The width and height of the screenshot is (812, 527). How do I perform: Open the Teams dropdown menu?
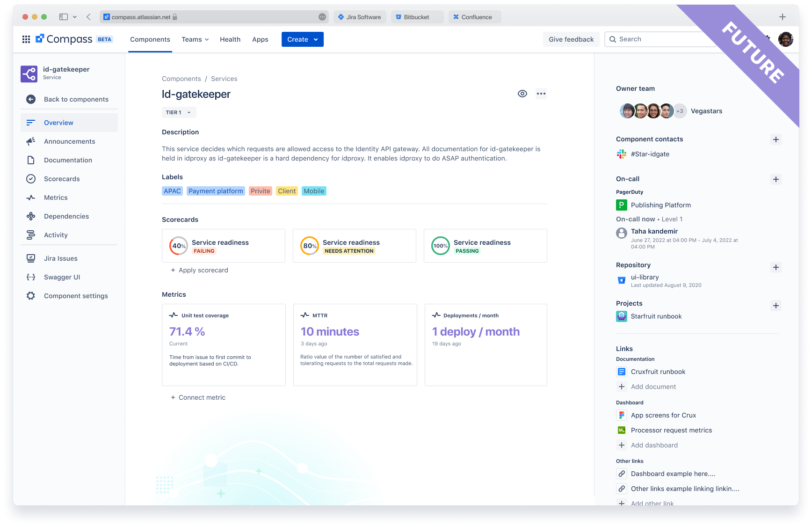[x=195, y=39]
